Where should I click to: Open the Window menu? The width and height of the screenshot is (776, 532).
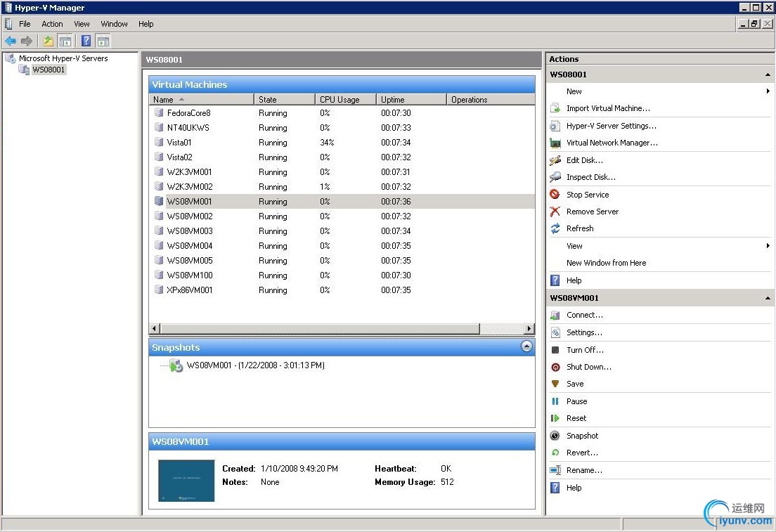click(114, 24)
